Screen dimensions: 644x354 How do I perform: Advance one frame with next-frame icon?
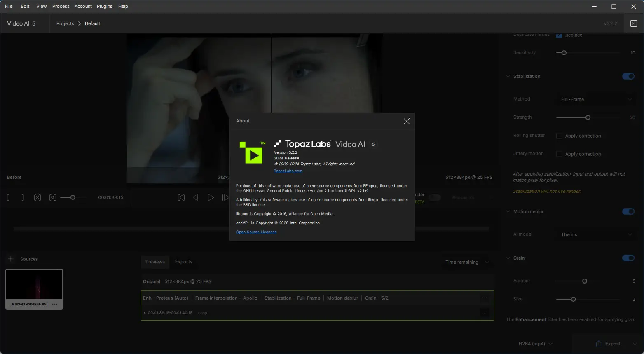(x=226, y=197)
